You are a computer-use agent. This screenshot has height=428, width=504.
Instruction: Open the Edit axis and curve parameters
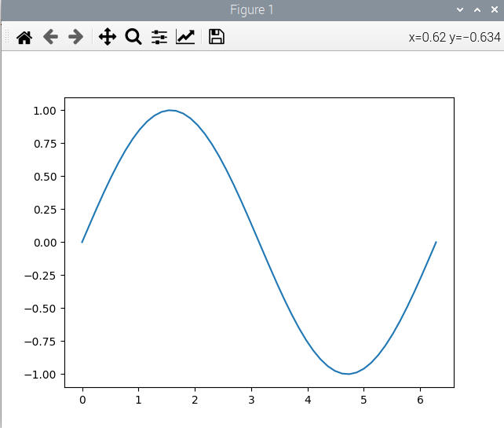coord(185,37)
